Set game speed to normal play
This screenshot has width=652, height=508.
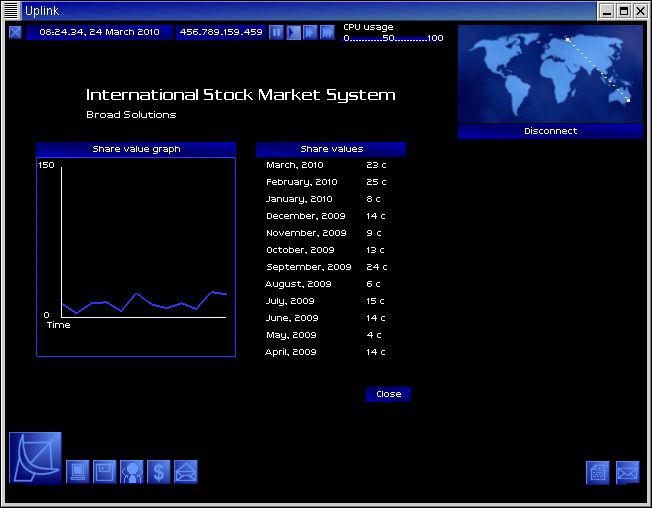point(293,32)
